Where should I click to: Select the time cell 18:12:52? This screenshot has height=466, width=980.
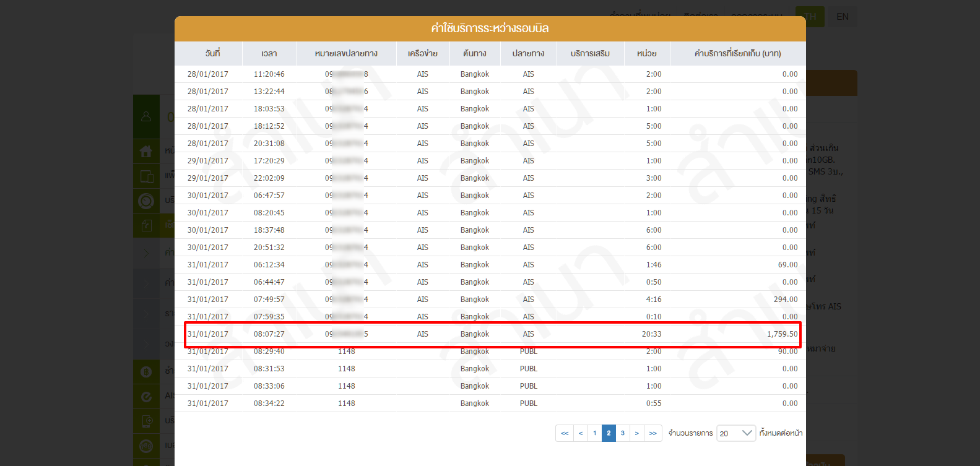coord(269,126)
